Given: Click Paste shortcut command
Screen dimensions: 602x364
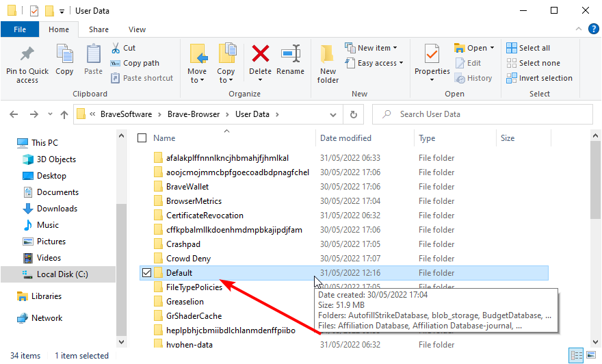Looking at the screenshot, I should tap(142, 78).
